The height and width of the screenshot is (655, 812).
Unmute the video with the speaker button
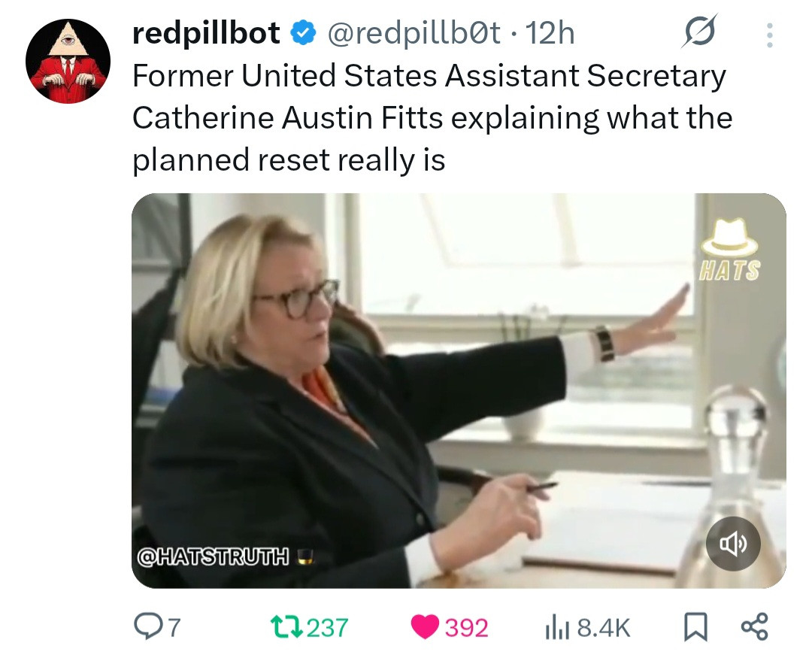pyautogui.click(x=733, y=544)
